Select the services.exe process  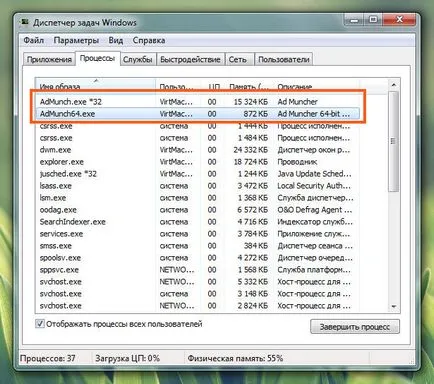coord(197,234)
